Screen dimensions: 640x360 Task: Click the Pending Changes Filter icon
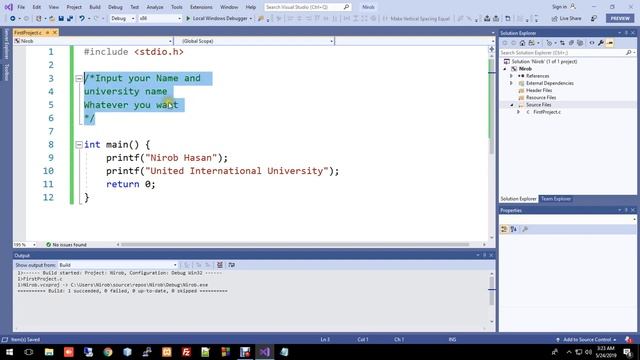tap(549, 43)
